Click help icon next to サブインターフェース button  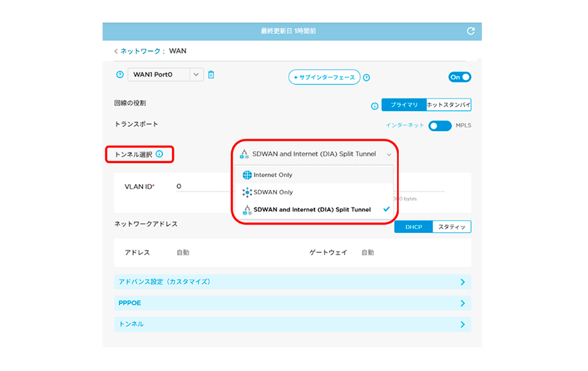(367, 77)
